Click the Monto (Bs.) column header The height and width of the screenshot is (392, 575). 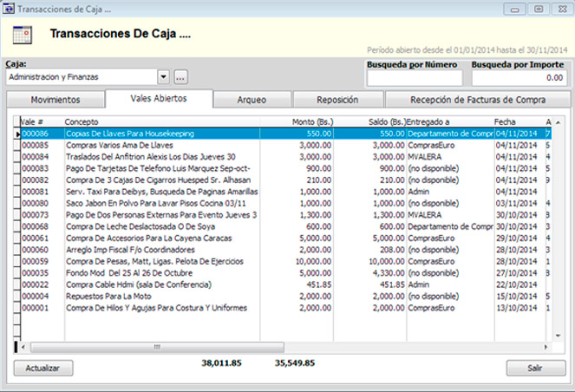[x=314, y=121]
